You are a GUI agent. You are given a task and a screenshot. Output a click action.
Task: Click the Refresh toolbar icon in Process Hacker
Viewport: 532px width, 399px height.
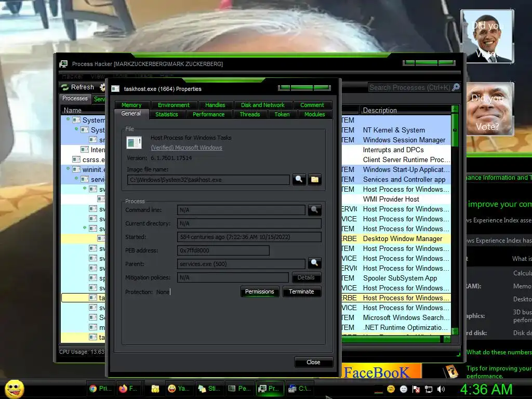pyautogui.click(x=64, y=87)
